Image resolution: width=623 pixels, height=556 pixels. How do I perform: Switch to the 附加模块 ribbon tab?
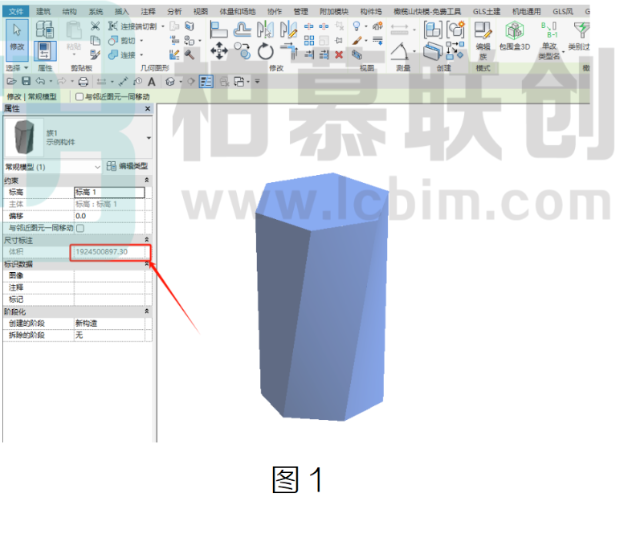pyautogui.click(x=334, y=11)
